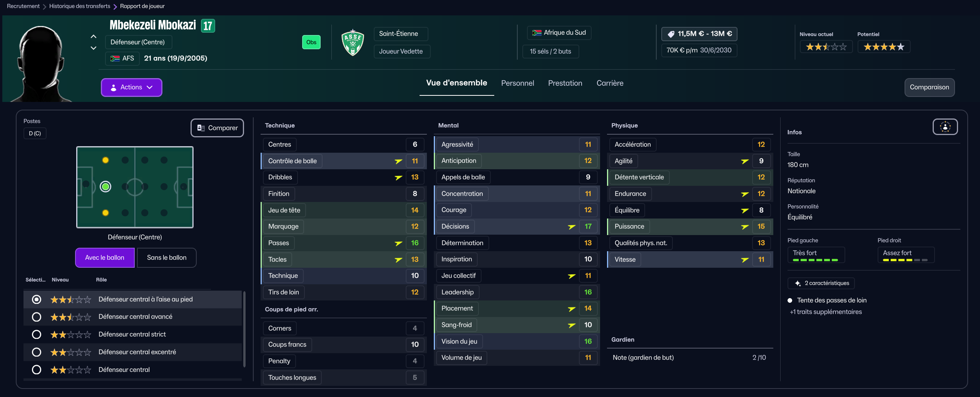980x397 pixels.
Task: Click the green centre-back dot on pitch
Action: pos(105,187)
